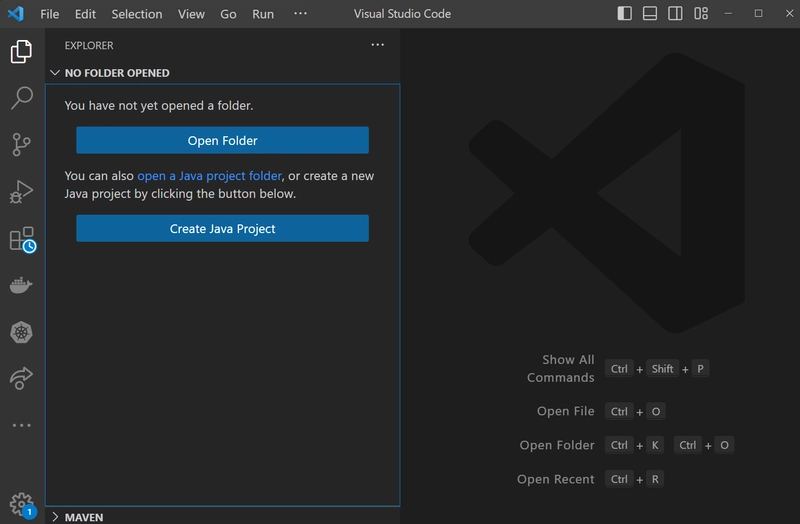Open the Live Share arrow icon
800x524 pixels.
[21, 379]
